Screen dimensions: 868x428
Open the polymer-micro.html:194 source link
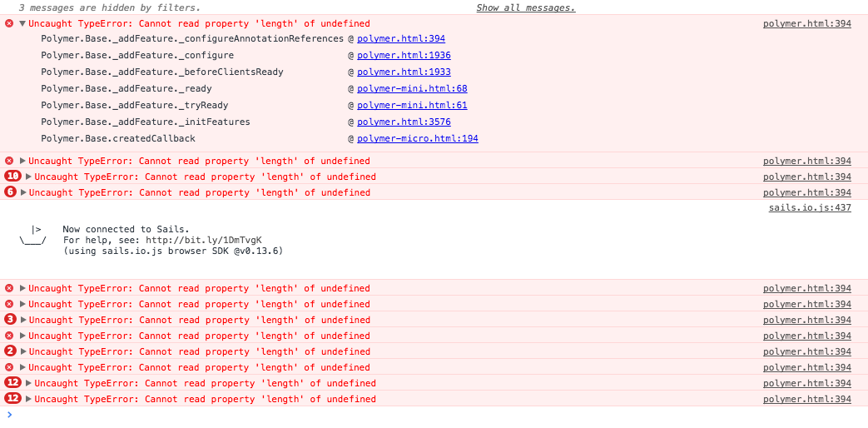coord(417,138)
